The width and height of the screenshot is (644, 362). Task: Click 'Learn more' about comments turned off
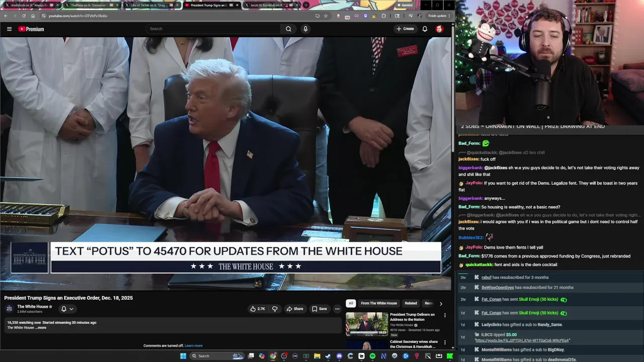pyautogui.click(x=194, y=346)
